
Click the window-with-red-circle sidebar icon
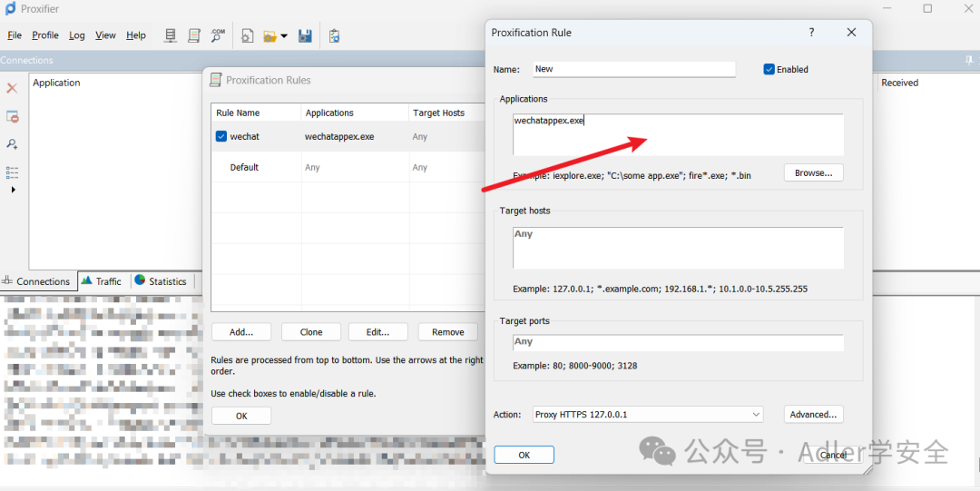(12, 116)
